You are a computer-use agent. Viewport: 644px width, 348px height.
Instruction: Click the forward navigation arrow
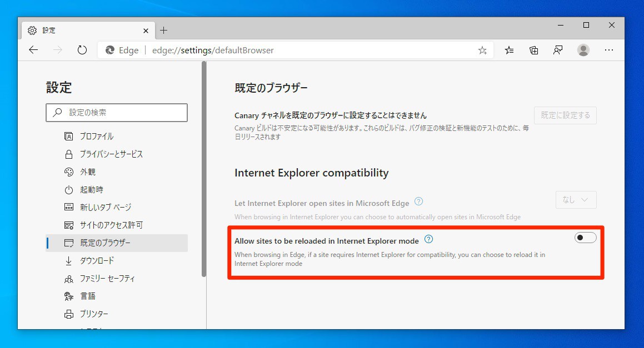58,50
